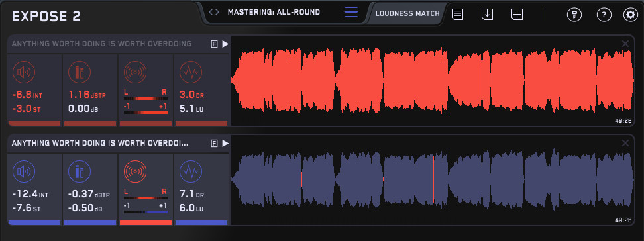
Task: Click the export download icon
Action: (x=487, y=14)
